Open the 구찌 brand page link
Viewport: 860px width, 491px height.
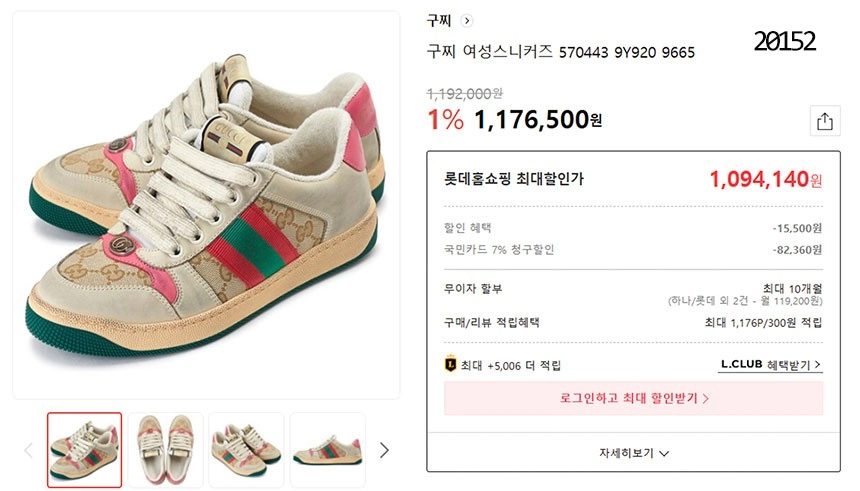(439, 20)
